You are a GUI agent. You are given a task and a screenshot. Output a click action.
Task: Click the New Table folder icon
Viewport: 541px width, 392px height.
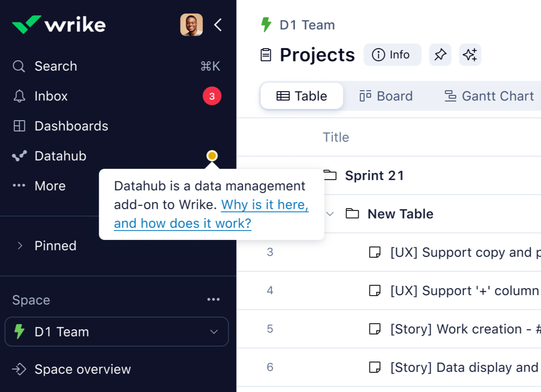(352, 214)
